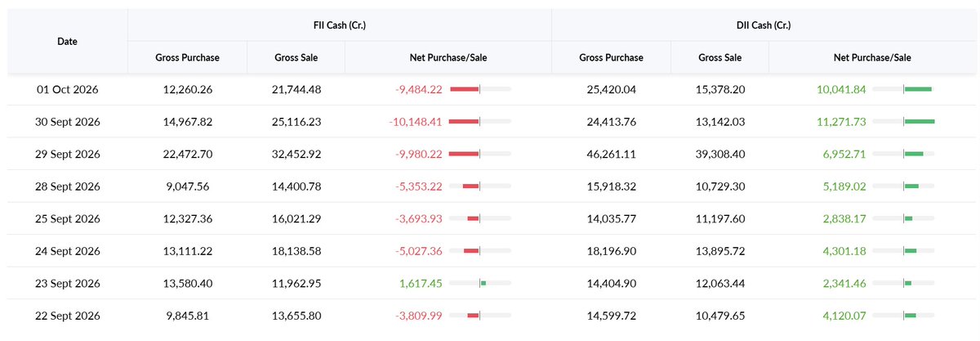Screen dimensions: 980x341
Task: Click FII gross sale value 32,452.92
Action: pyautogui.click(x=296, y=155)
